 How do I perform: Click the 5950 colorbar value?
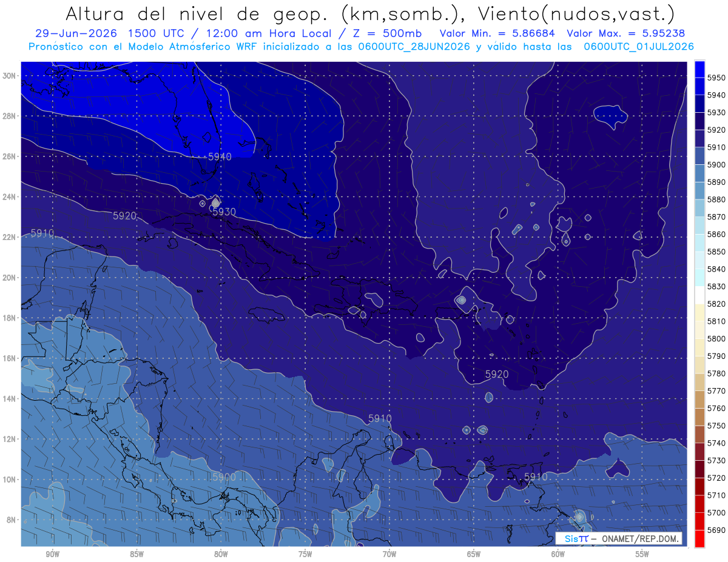point(716,78)
